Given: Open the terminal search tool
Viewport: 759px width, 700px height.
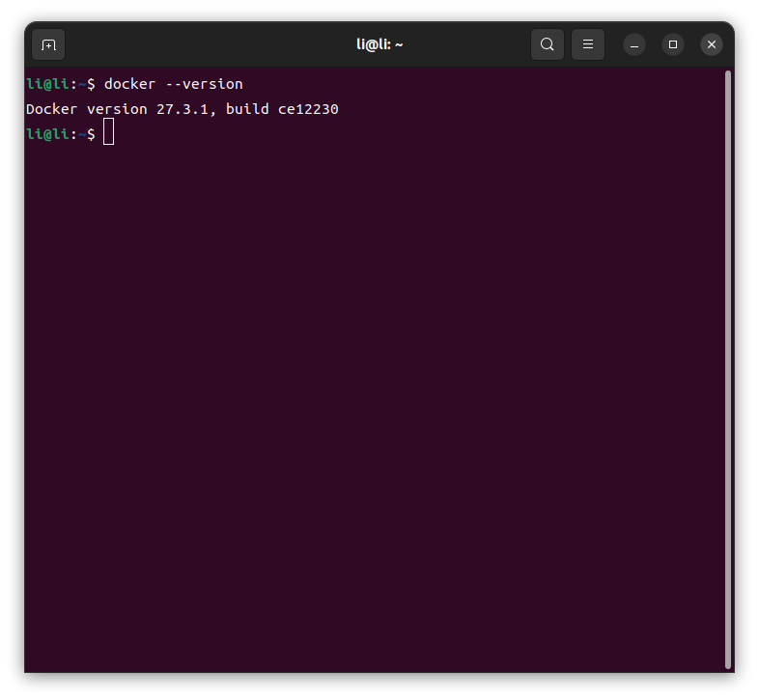Looking at the screenshot, I should click(547, 44).
